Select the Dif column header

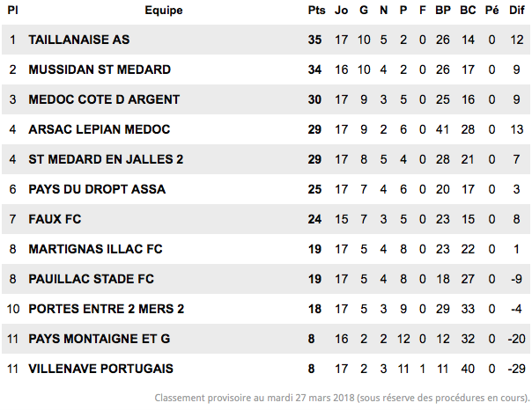point(517,11)
